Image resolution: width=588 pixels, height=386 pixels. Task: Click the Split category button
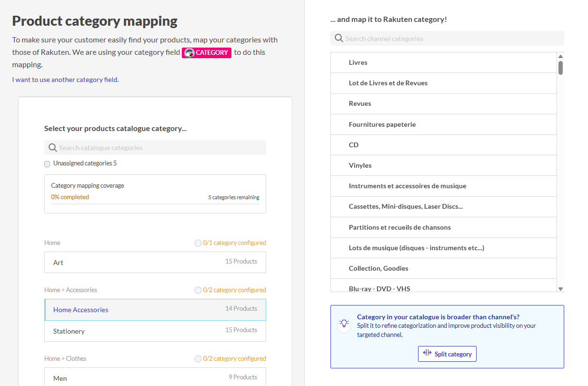pyautogui.click(x=447, y=354)
